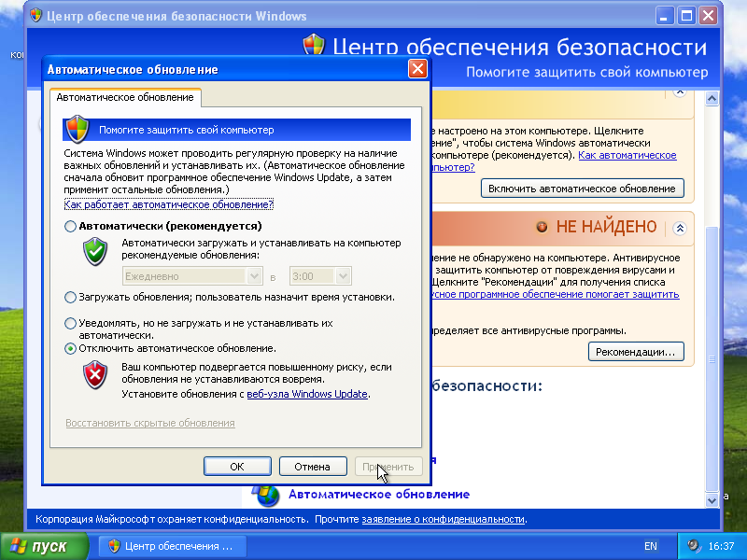Open the Как автоматическое link in Security Center
747x560 pixels.
(627, 155)
